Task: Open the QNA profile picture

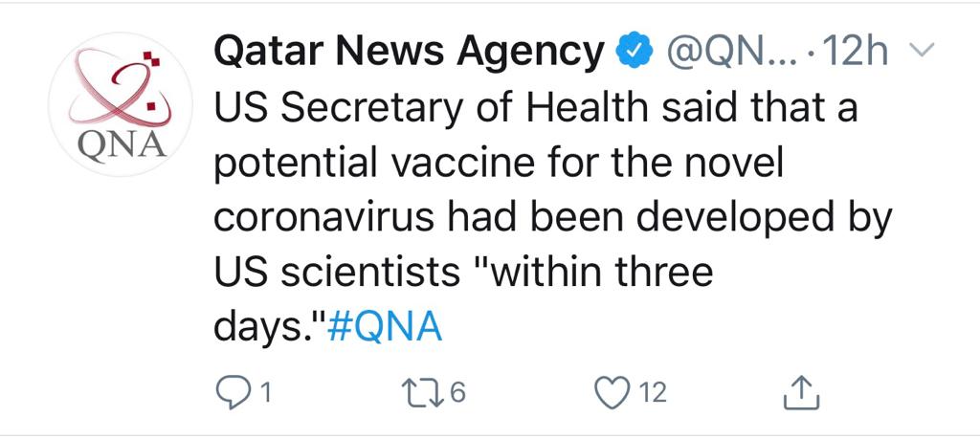Action: coord(120,103)
